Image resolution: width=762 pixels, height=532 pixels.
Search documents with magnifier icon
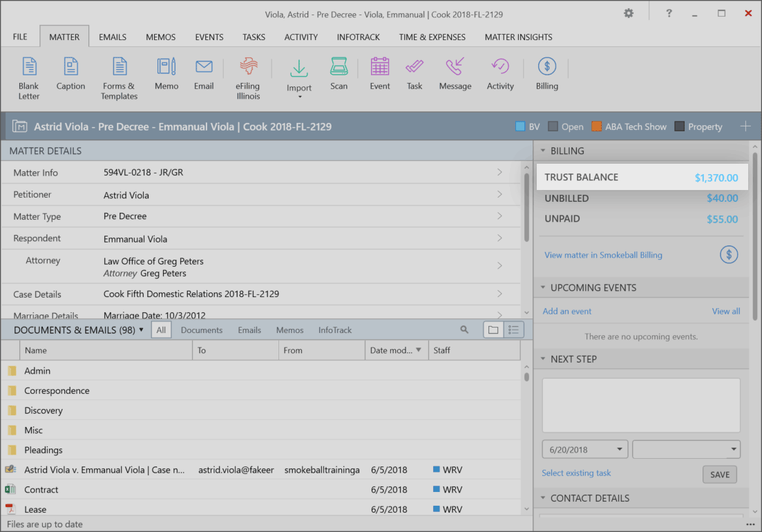click(x=464, y=330)
